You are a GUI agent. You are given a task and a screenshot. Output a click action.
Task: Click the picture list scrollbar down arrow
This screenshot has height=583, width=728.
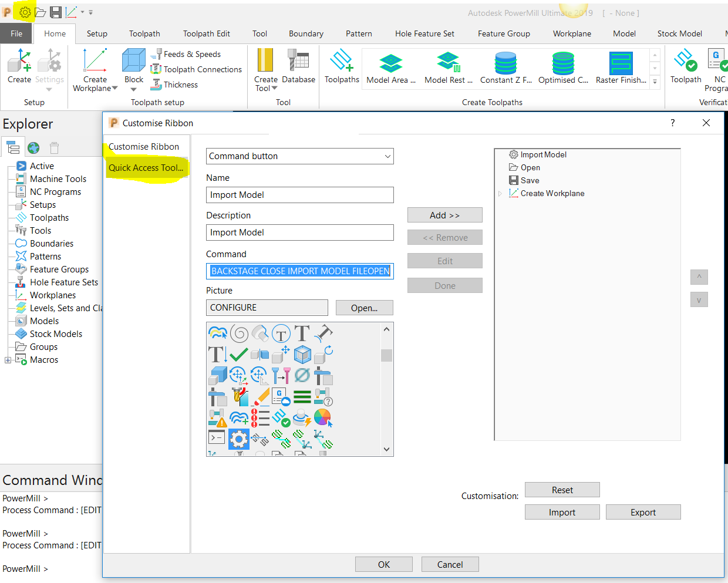[x=386, y=449]
